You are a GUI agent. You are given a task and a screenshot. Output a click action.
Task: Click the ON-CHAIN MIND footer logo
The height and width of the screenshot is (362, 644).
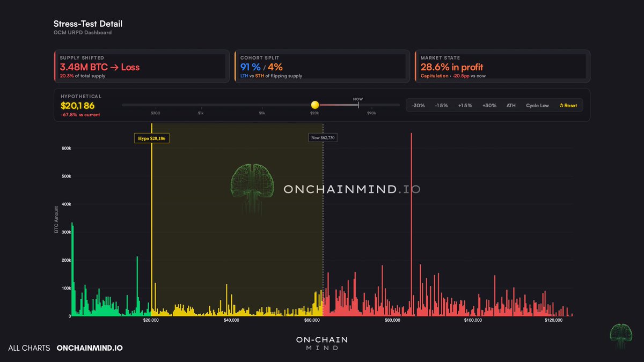(x=322, y=343)
